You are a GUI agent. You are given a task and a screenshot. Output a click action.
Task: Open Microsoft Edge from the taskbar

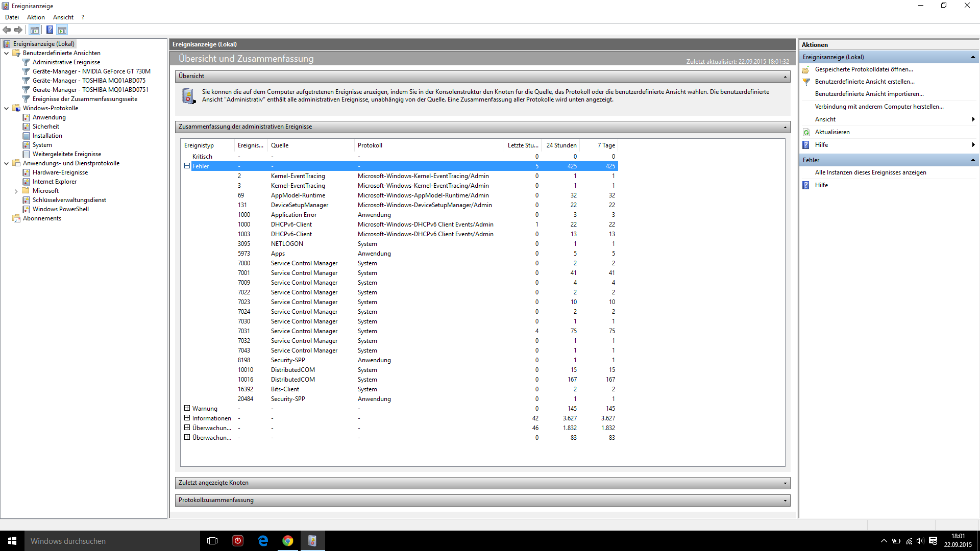(x=263, y=541)
